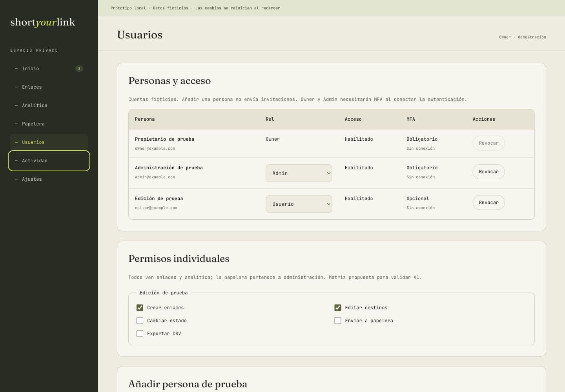Click the Owner · demostración label
The height and width of the screenshot is (392, 565).
[523, 37]
